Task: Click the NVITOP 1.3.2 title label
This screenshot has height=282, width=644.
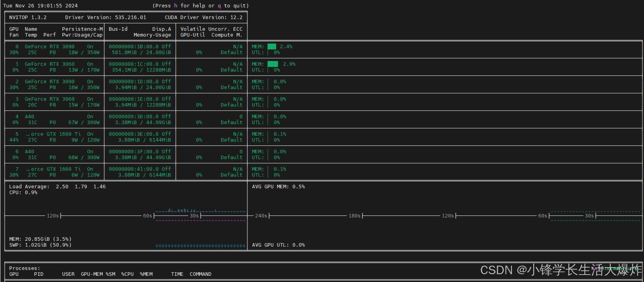Action: pos(28,18)
